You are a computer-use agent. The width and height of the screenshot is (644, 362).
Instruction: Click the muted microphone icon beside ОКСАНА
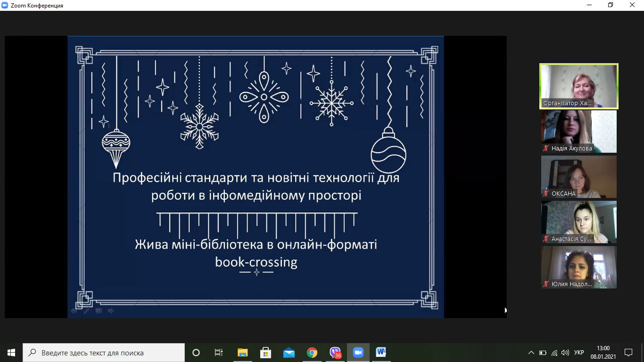point(546,194)
